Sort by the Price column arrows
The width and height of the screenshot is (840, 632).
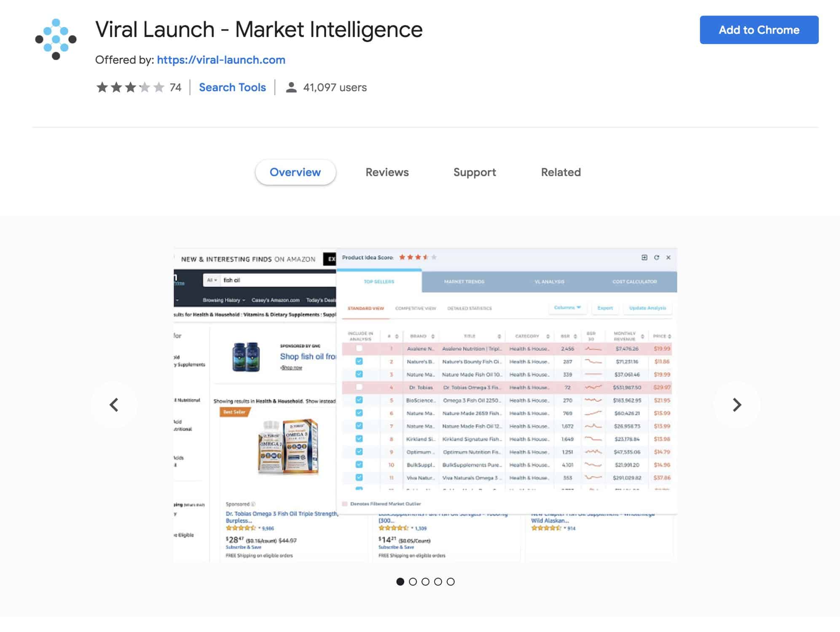669,336
